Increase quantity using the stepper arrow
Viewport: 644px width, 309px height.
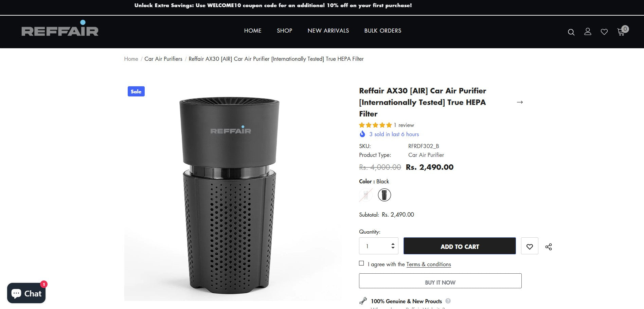tap(393, 244)
